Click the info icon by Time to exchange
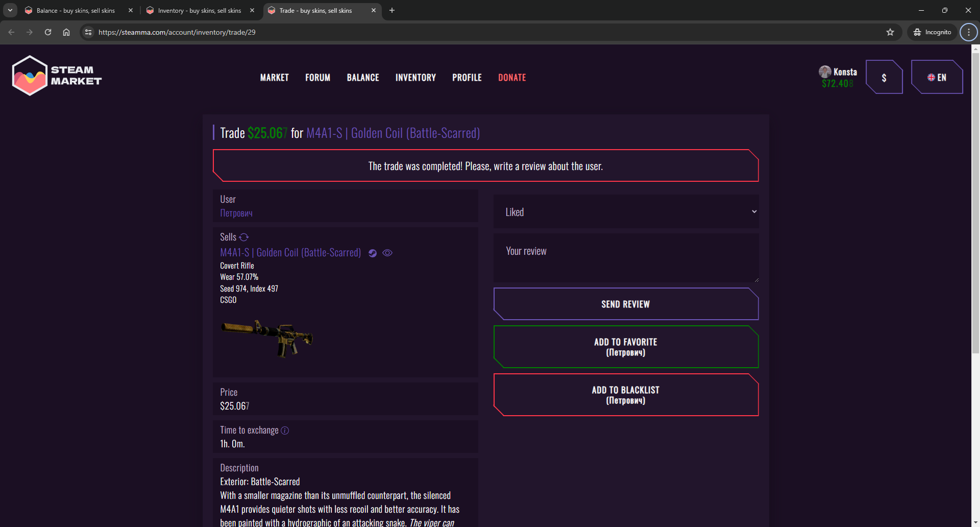The image size is (980, 527). click(x=285, y=430)
